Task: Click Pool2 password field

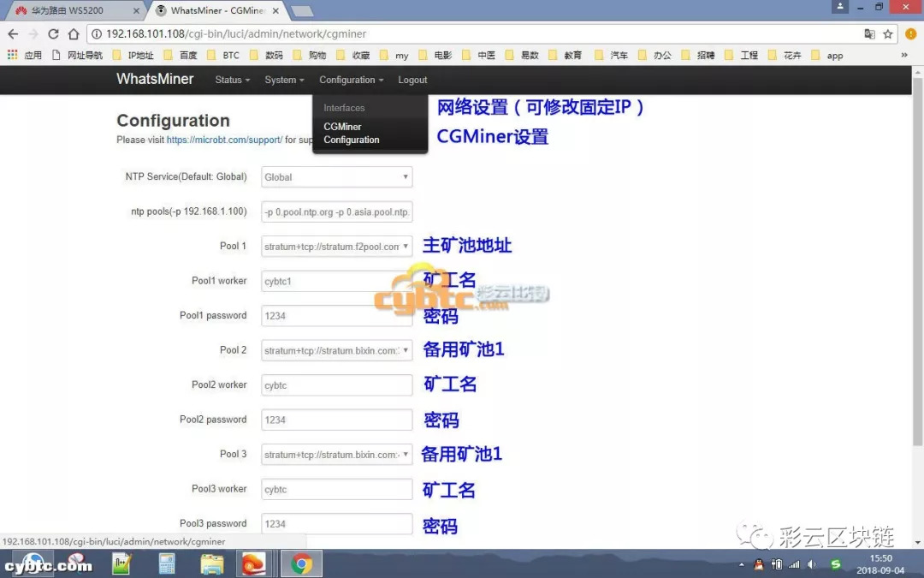Action: tap(336, 420)
